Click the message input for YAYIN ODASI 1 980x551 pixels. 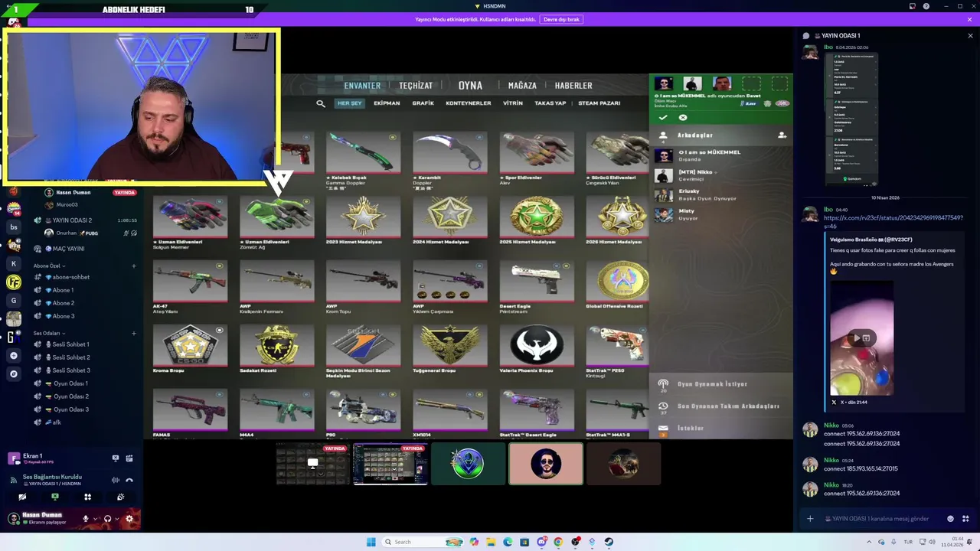coord(877,519)
